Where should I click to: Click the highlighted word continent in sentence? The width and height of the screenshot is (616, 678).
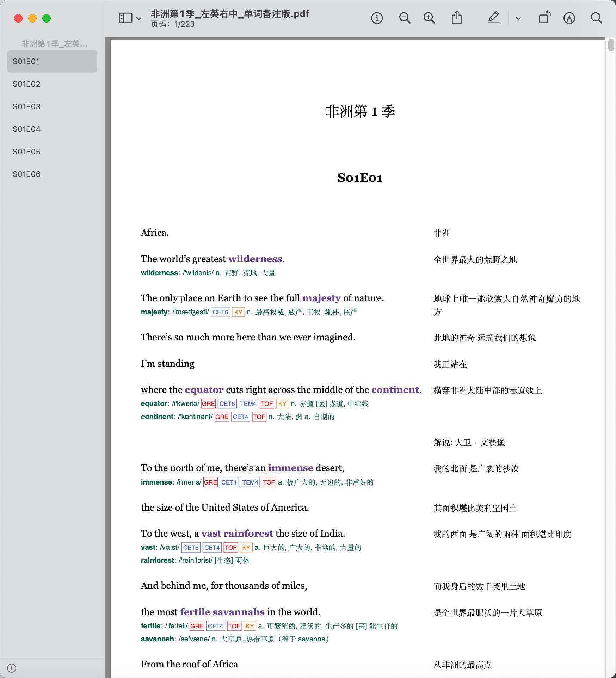(395, 390)
